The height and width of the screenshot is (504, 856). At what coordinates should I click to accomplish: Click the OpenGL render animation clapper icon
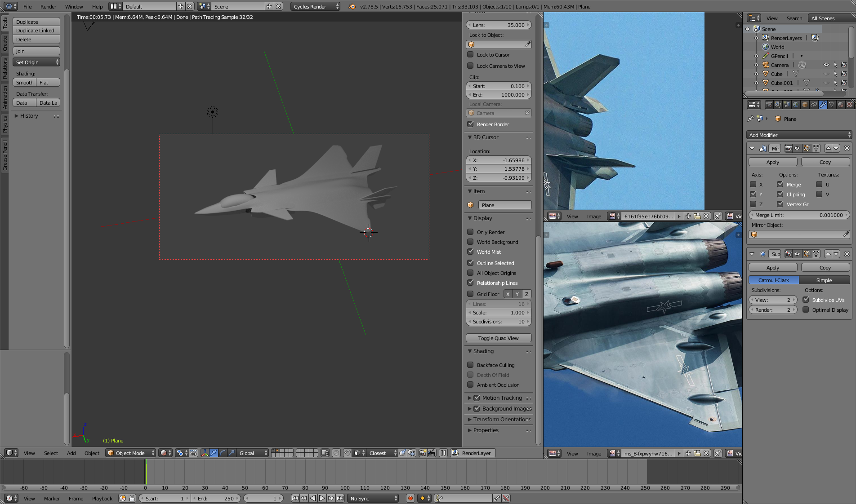pos(432,453)
